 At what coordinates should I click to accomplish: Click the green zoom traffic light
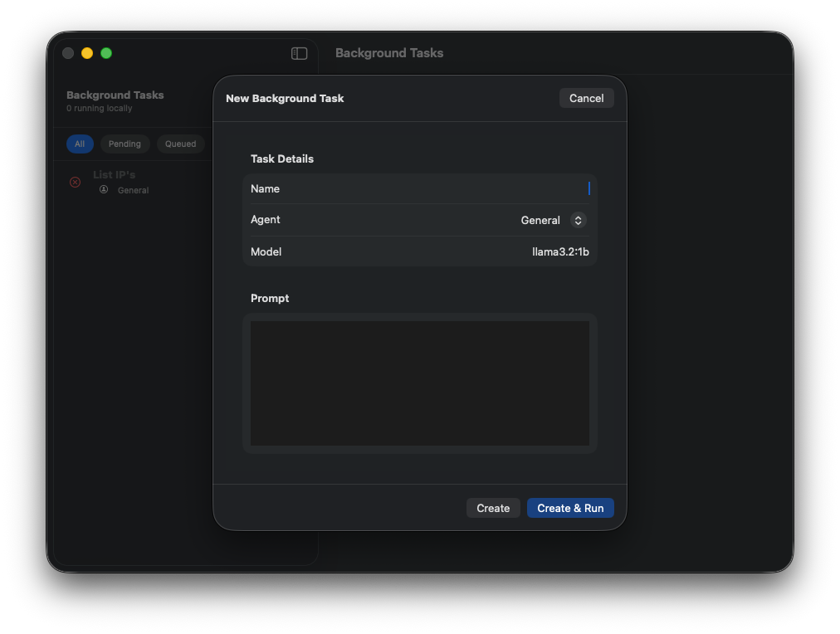(x=106, y=53)
